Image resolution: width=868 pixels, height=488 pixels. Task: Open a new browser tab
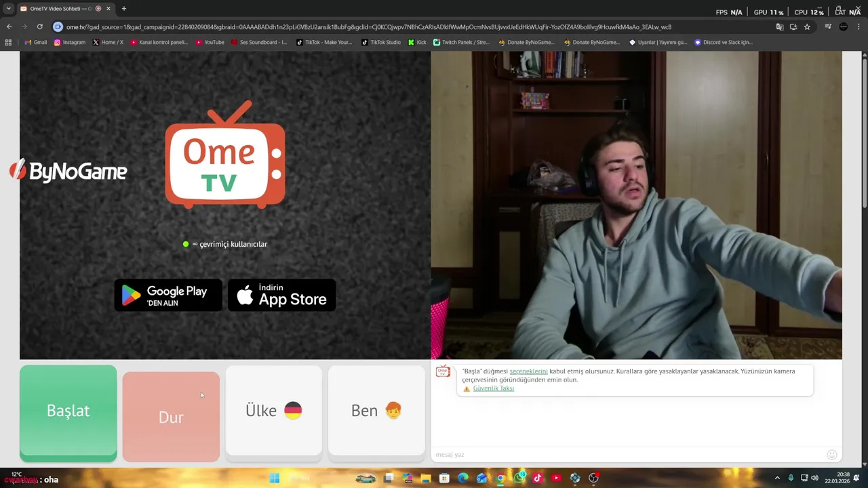tap(124, 9)
